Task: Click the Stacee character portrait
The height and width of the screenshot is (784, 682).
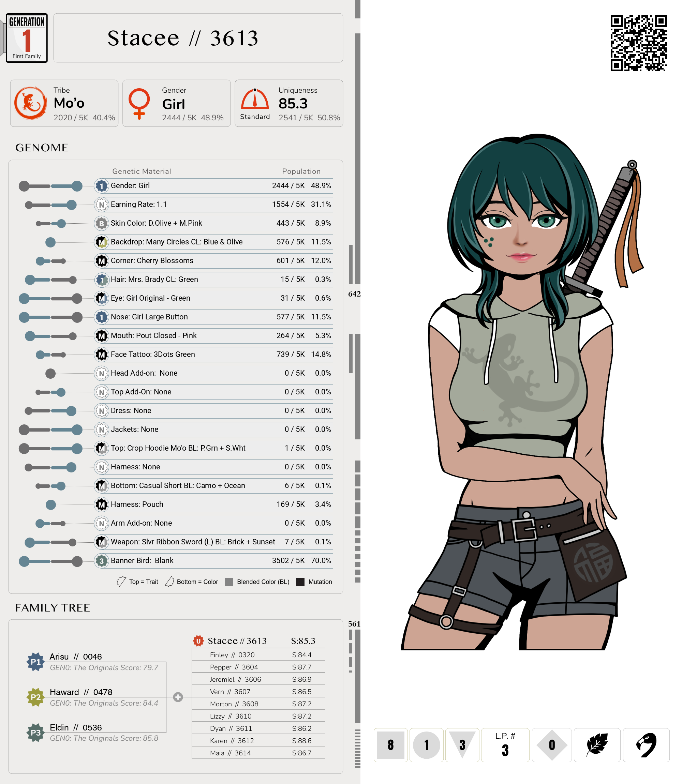Action: [x=521, y=392]
